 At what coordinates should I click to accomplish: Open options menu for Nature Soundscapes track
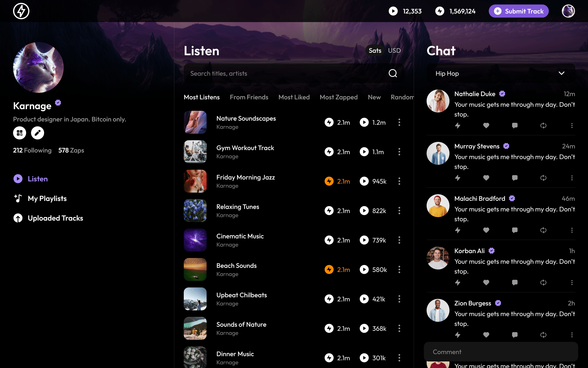pos(399,122)
